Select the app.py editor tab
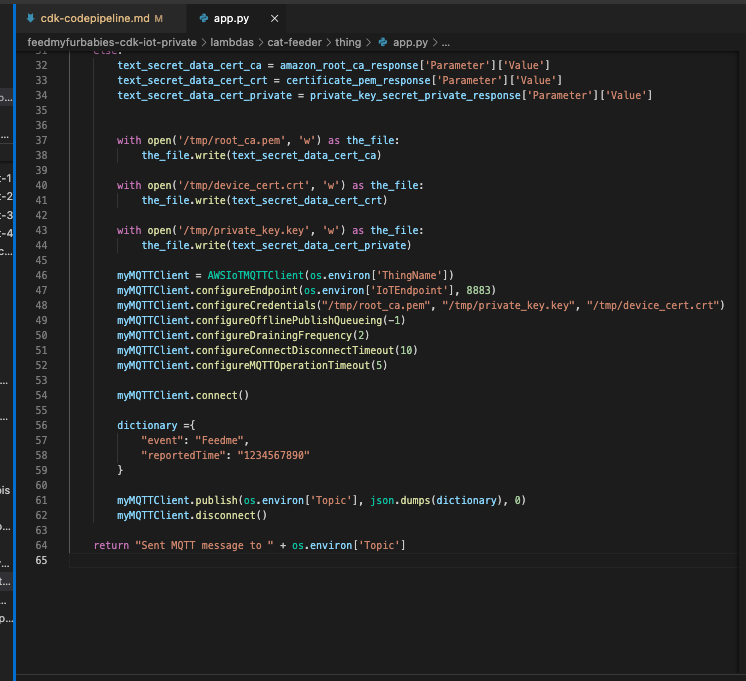746x681 pixels. 231,19
